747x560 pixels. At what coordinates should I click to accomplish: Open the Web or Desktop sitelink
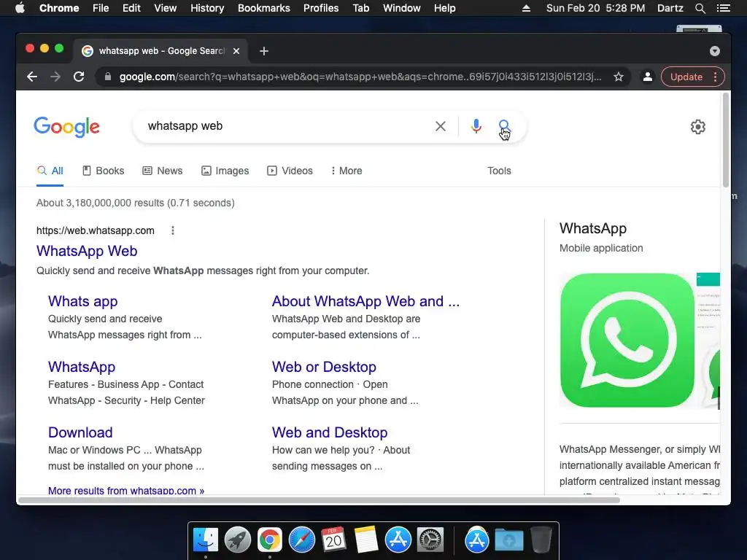pyautogui.click(x=324, y=367)
